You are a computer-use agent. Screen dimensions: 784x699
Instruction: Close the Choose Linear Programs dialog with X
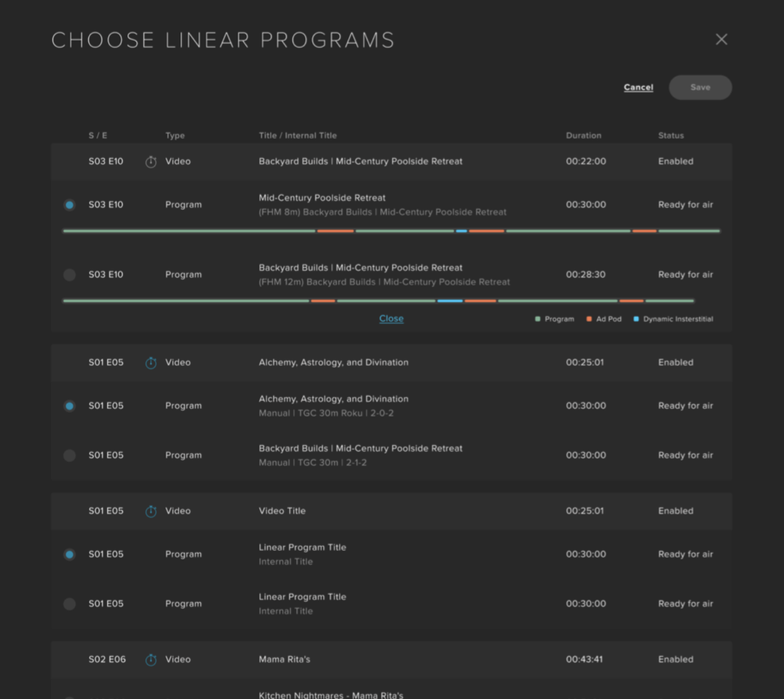coord(721,40)
